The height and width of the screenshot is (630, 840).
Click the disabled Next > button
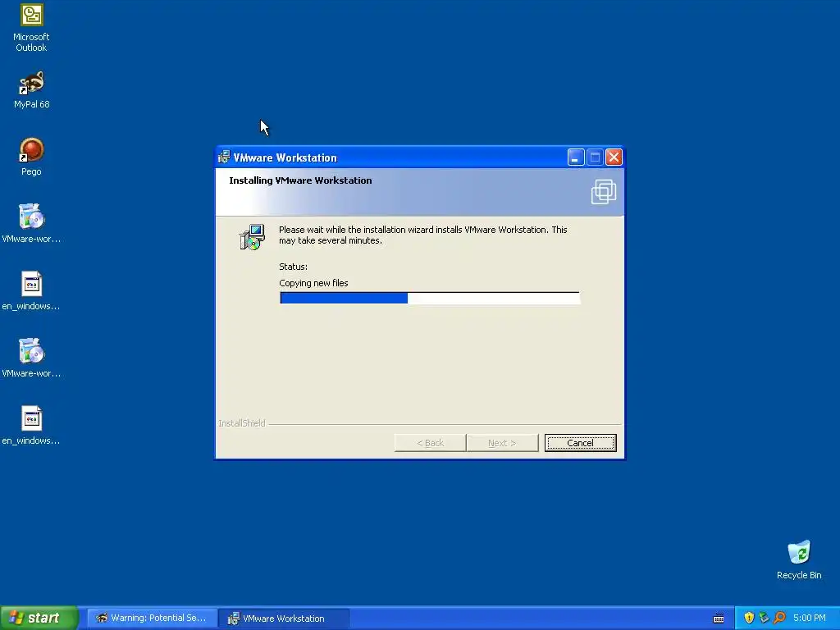click(x=502, y=443)
